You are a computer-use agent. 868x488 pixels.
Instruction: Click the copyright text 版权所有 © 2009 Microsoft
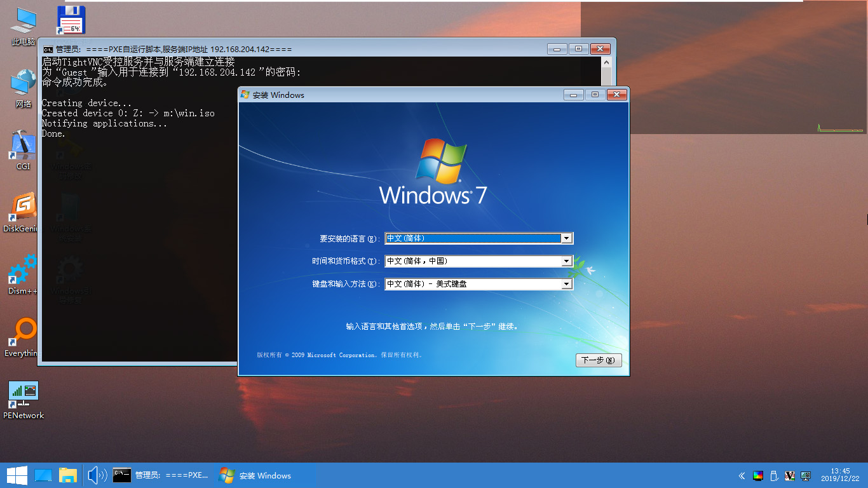coord(339,355)
